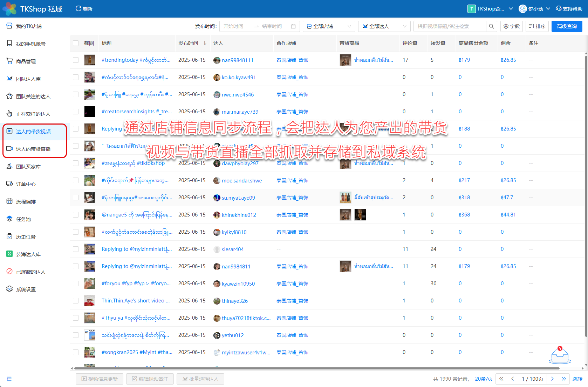Viewport: 588px width, 387px height.
Task: Click the 批量选择达人 button
Action: [200, 379]
